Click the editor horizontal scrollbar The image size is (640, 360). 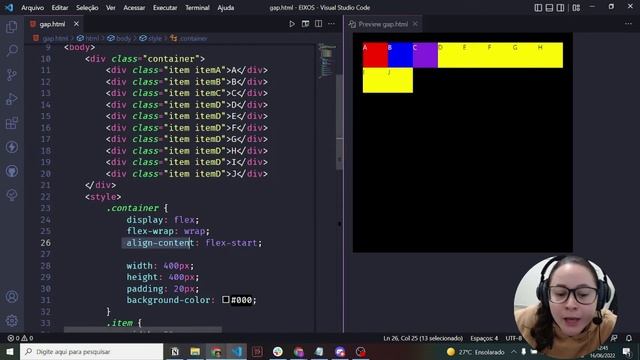tap(143, 329)
